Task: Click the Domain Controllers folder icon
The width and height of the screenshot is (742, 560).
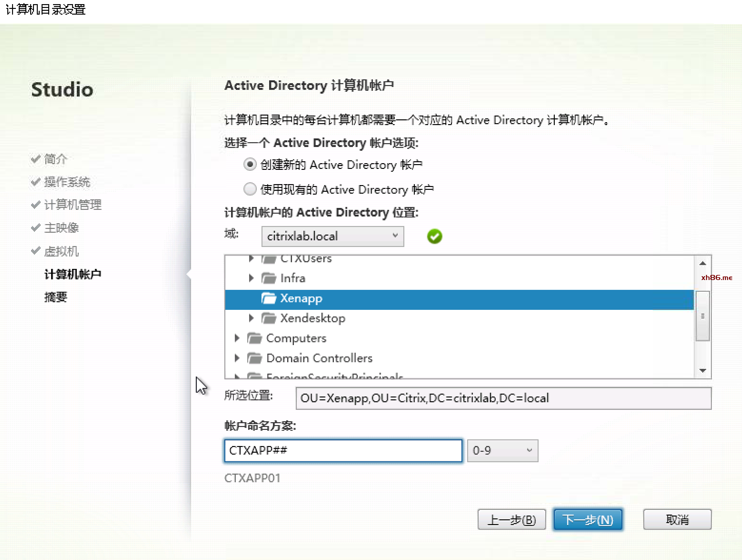Action: pos(254,358)
